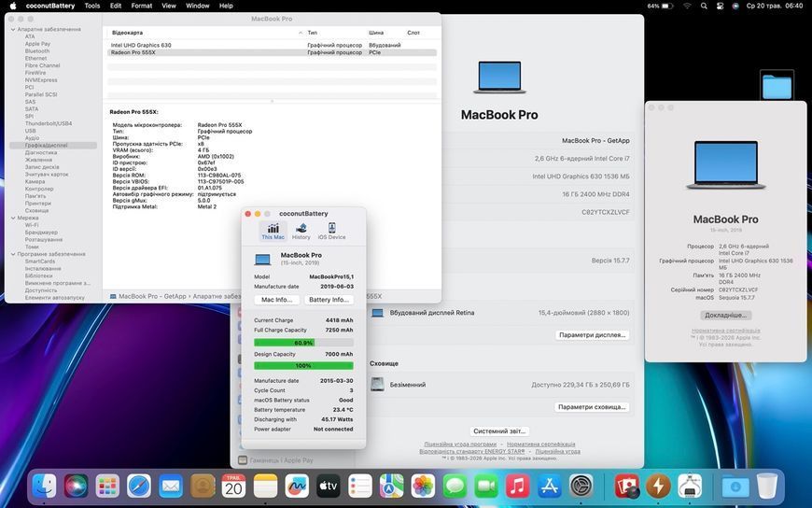Click the Mac Info... button
Image resolution: width=812 pixels, height=508 pixels.
pyautogui.click(x=276, y=300)
